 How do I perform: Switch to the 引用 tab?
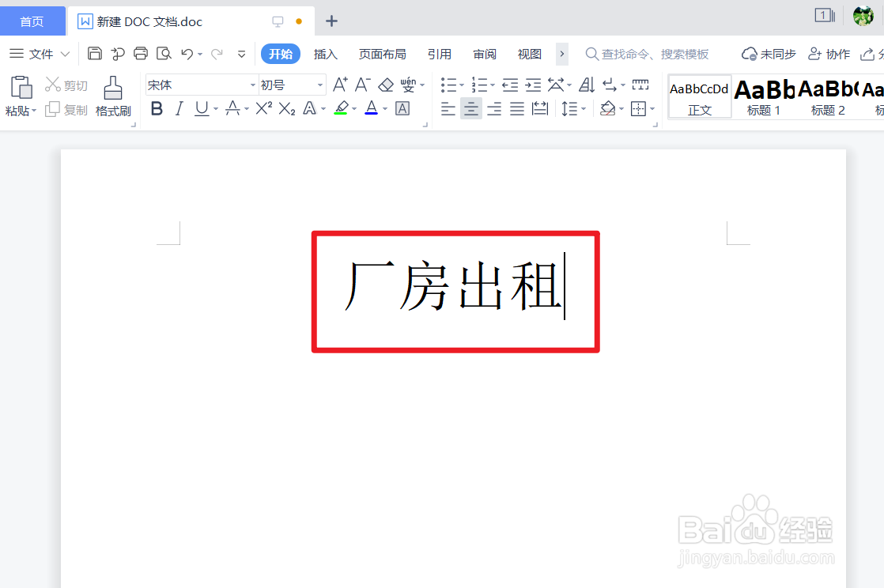[x=439, y=54]
